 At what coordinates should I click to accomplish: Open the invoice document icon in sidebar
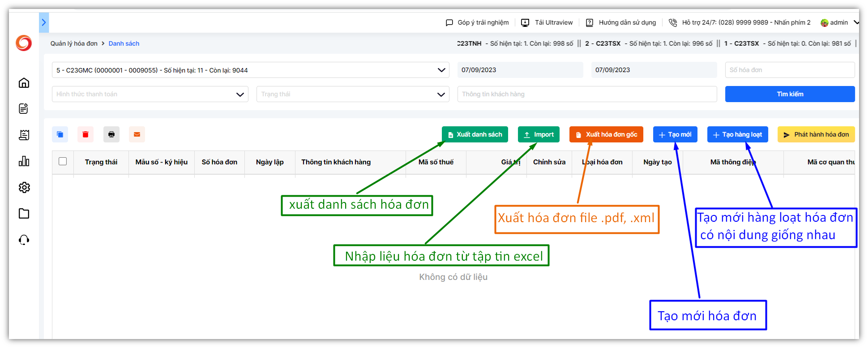pyautogui.click(x=24, y=109)
